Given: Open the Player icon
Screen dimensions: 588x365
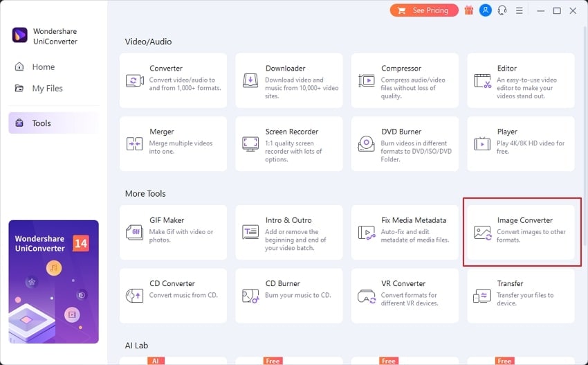Looking at the screenshot, I should click(x=482, y=144).
